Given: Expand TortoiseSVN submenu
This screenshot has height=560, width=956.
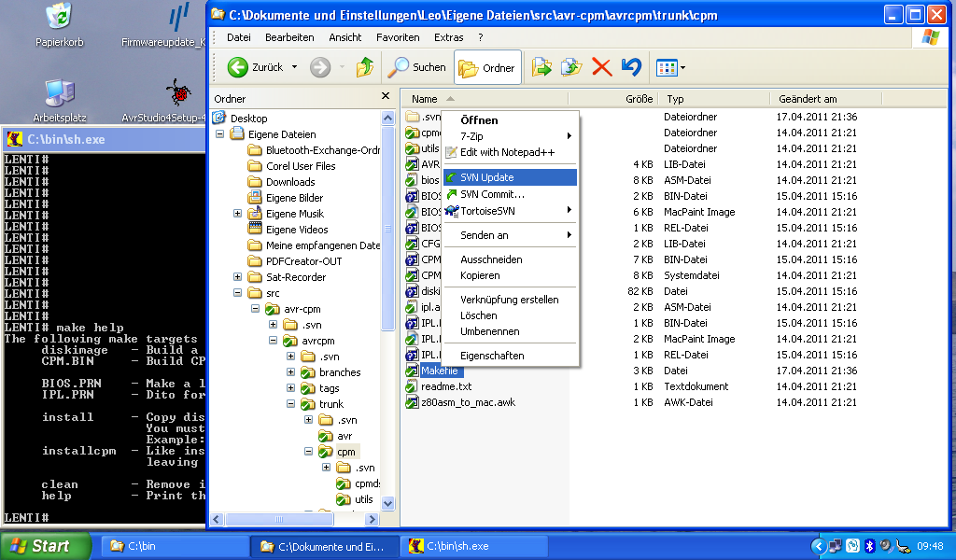Looking at the screenshot, I should point(510,211).
